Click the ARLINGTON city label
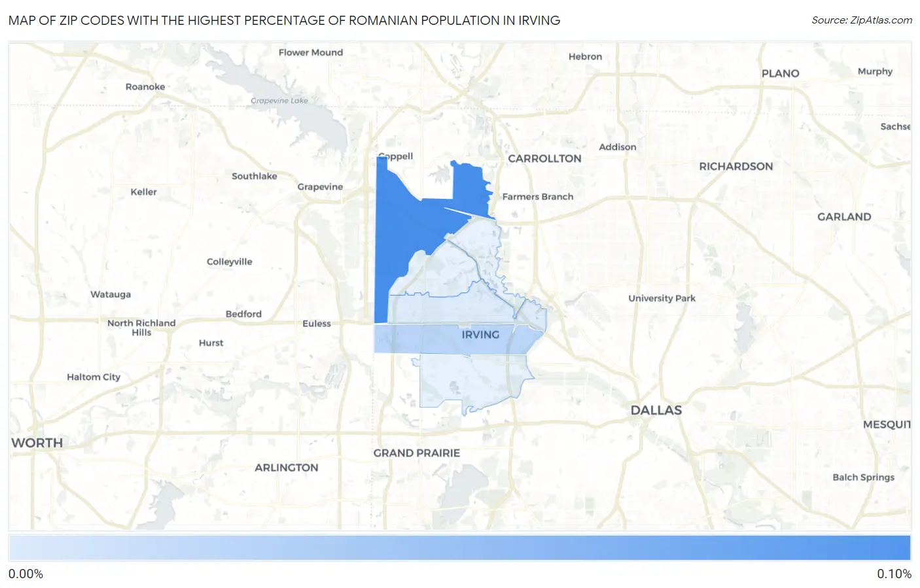This screenshot has height=588, width=920. tap(287, 468)
